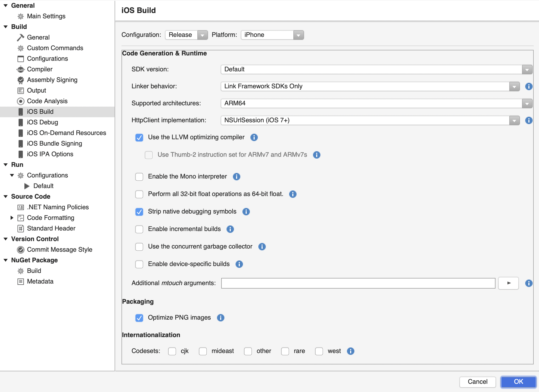Uncheck Optimize PNG images

point(139,318)
